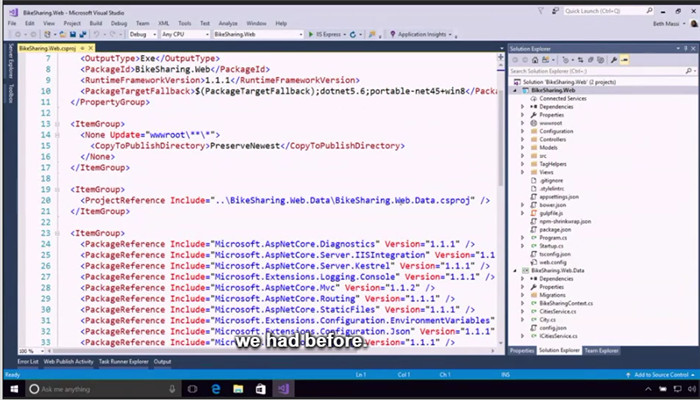Open Microsoft Edge from the taskbar
Viewport: 700px width, 400px height.
[x=216, y=389]
